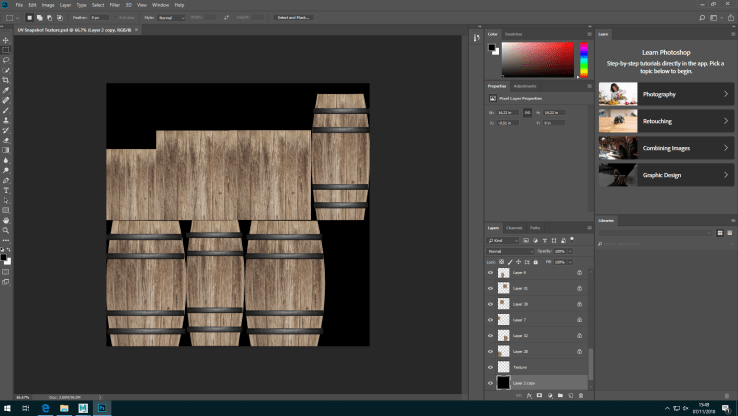Open the File menu
The width and height of the screenshot is (738, 416).
click(x=19, y=5)
